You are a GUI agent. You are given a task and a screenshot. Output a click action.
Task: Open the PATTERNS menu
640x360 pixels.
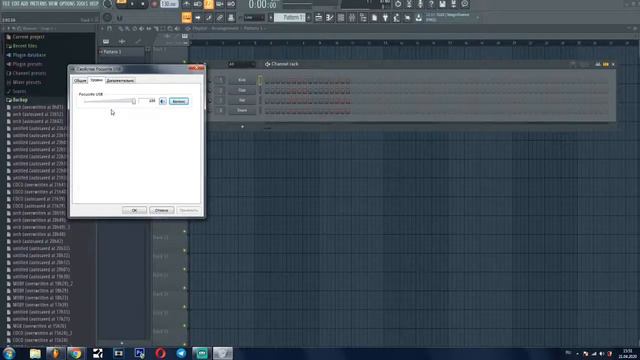39,4
